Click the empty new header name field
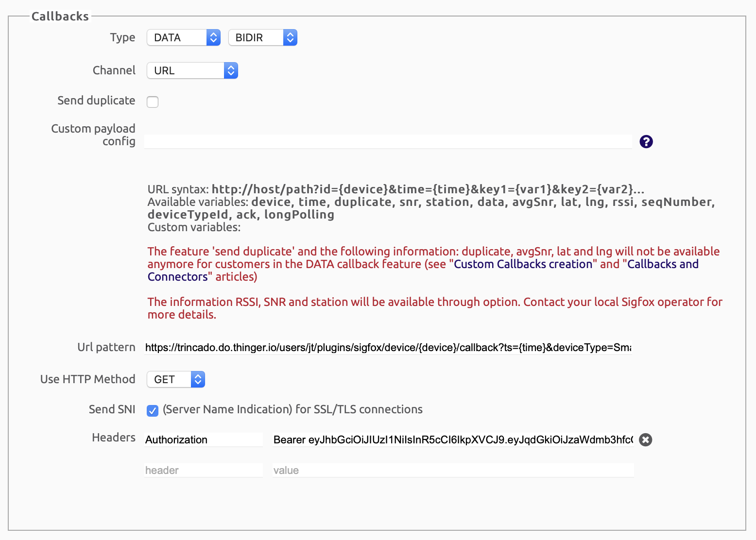 tap(203, 470)
